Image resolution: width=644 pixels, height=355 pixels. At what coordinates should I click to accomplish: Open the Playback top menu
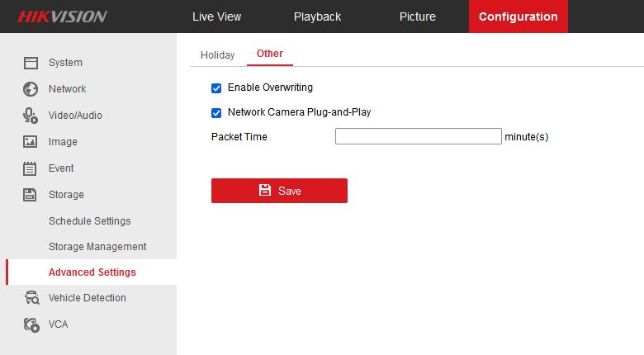click(x=317, y=17)
